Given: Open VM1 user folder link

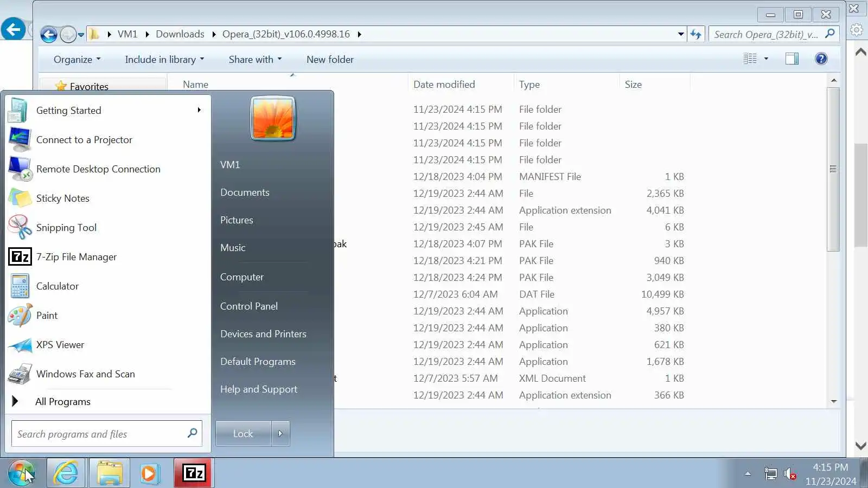Looking at the screenshot, I should click(230, 165).
